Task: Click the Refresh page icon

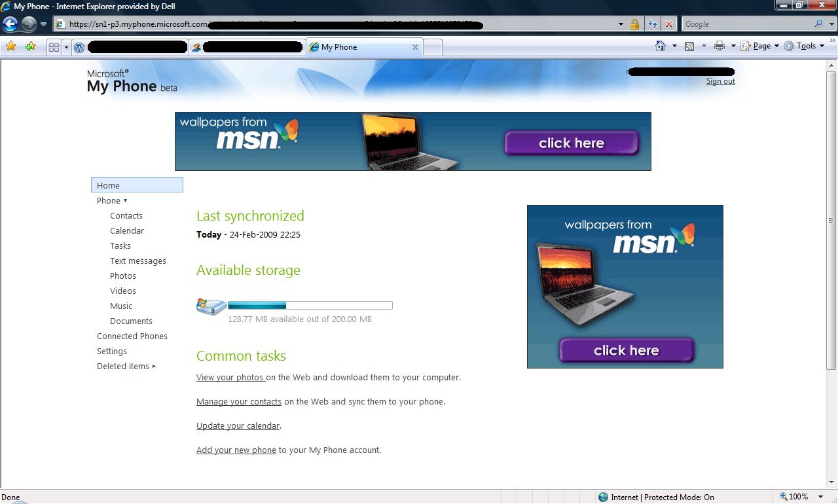Action: pos(652,24)
